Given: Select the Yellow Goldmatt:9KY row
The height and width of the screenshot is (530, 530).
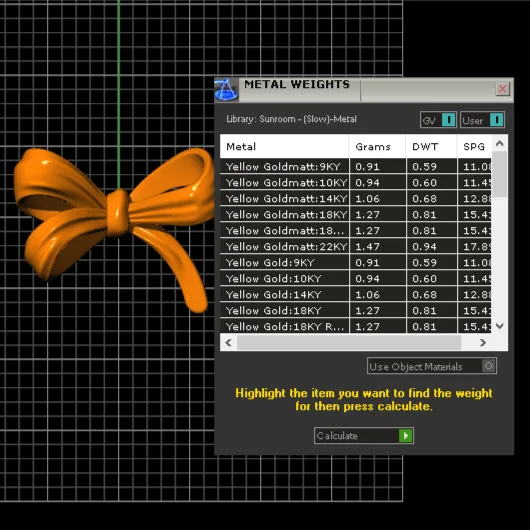Looking at the screenshot, I should point(356,166).
